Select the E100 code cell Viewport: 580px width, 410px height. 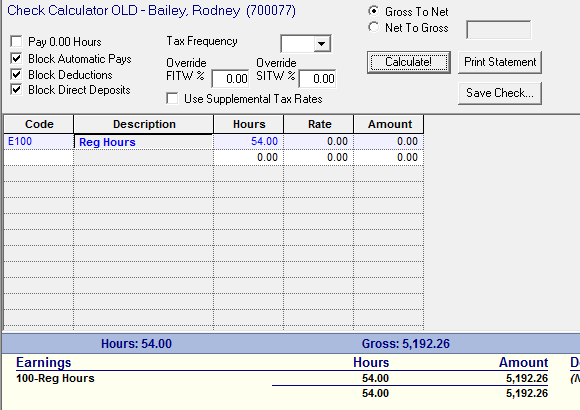pos(39,142)
